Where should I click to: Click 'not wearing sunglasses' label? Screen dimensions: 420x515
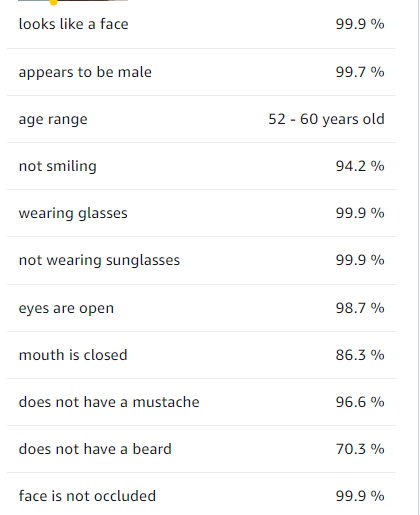click(99, 261)
